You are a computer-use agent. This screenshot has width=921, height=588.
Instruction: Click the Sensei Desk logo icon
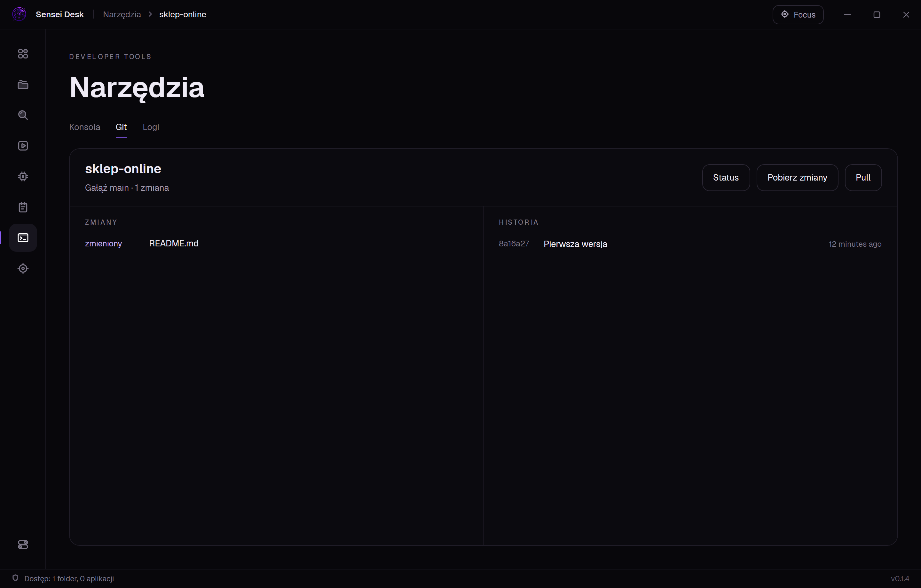coord(19,14)
